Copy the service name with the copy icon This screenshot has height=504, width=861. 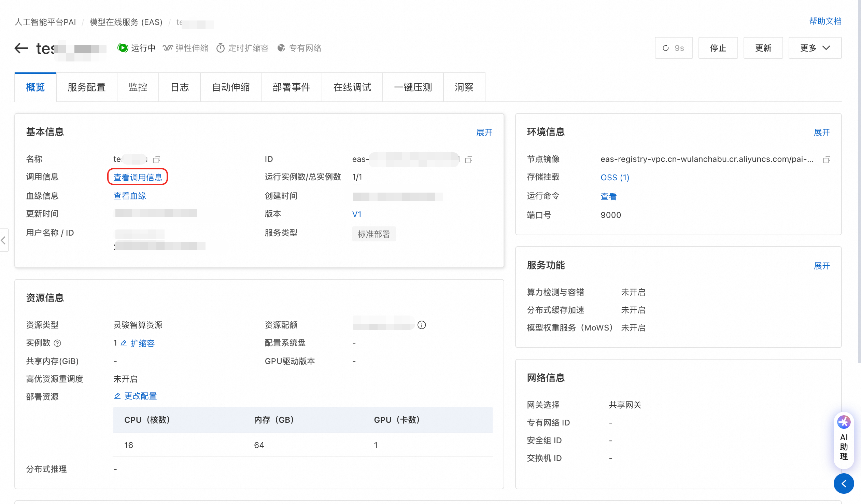pyautogui.click(x=157, y=159)
